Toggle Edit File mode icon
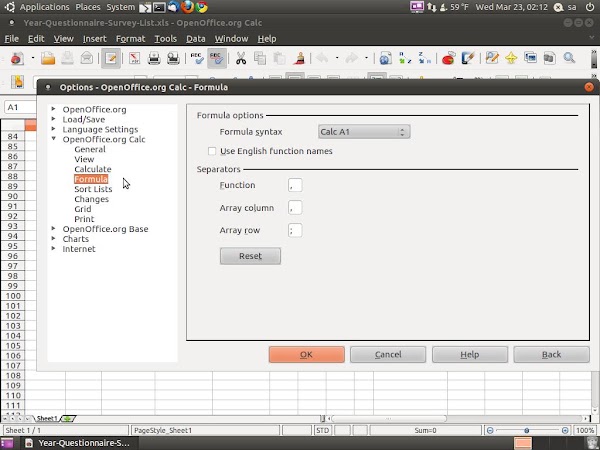The width and height of the screenshot is (600, 450). point(111,59)
